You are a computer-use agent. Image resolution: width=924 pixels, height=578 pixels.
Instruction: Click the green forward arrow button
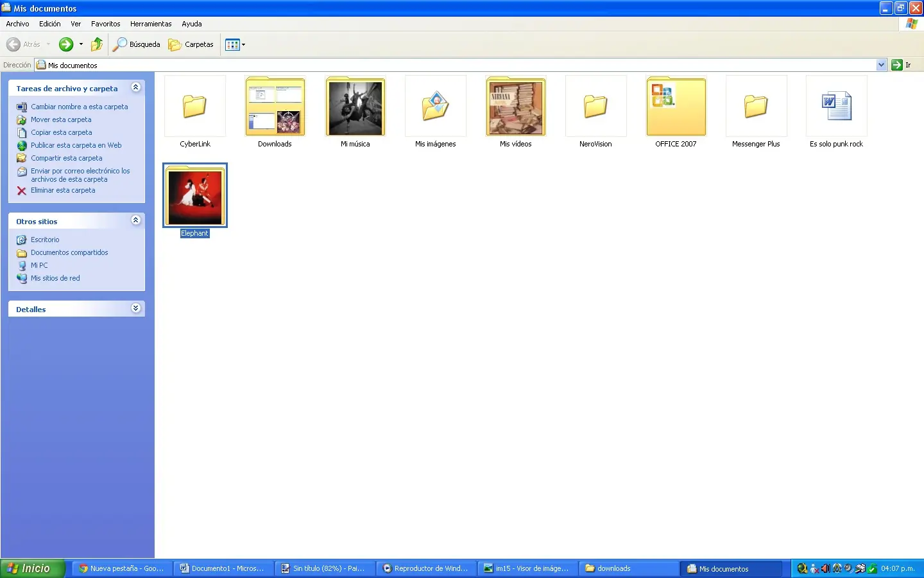coord(66,44)
